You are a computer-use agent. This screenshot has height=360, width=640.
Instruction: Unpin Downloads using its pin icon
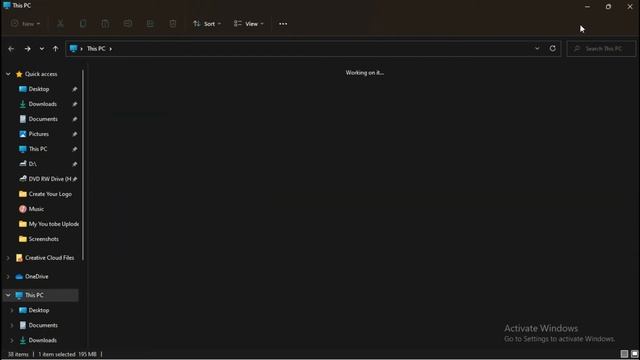tap(75, 104)
